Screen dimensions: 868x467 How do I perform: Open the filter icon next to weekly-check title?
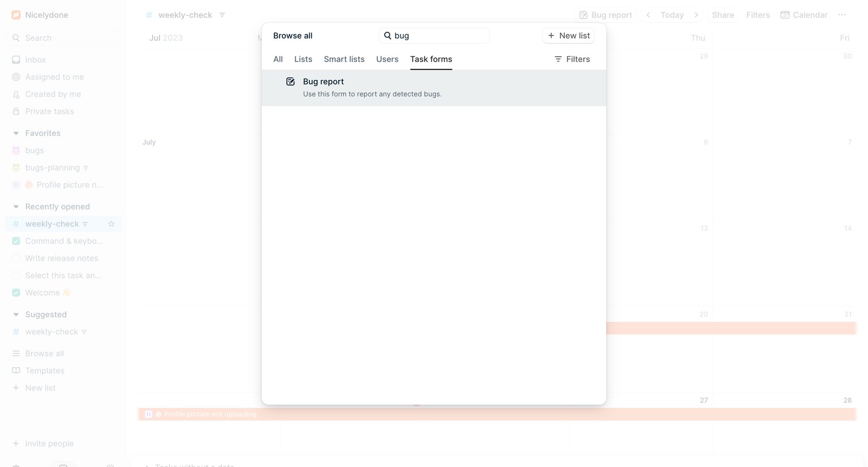click(x=222, y=15)
